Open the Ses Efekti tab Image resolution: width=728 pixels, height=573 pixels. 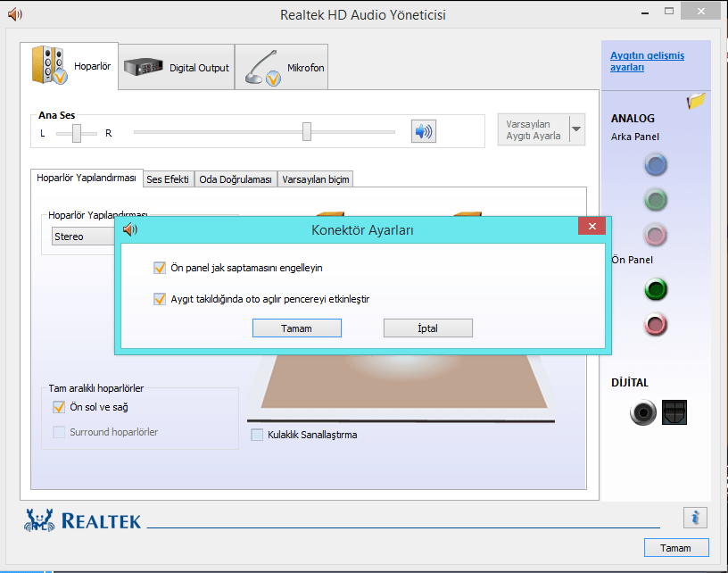pos(168,179)
